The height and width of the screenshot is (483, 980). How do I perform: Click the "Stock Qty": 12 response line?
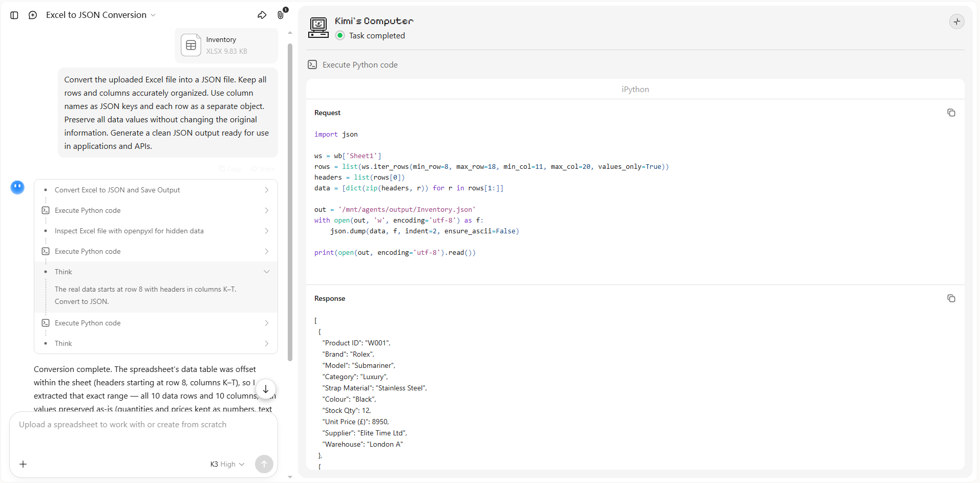(347, 410)
